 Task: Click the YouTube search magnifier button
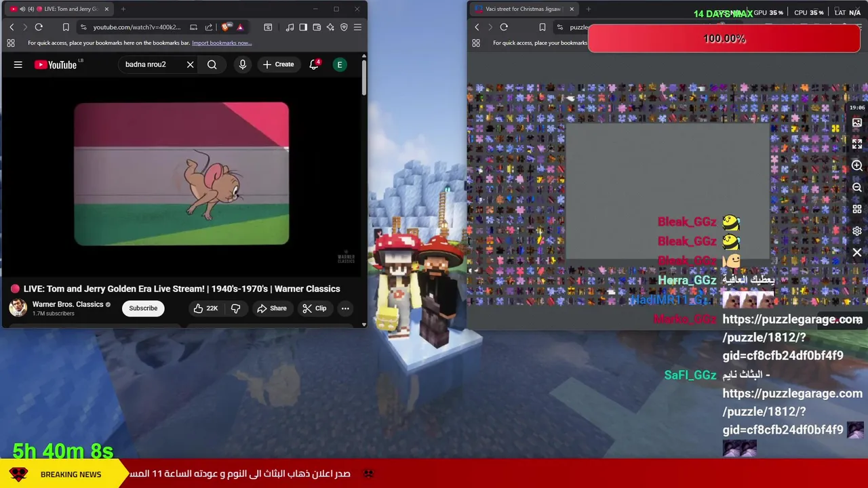pyautogui.click(x=212, y=64)
